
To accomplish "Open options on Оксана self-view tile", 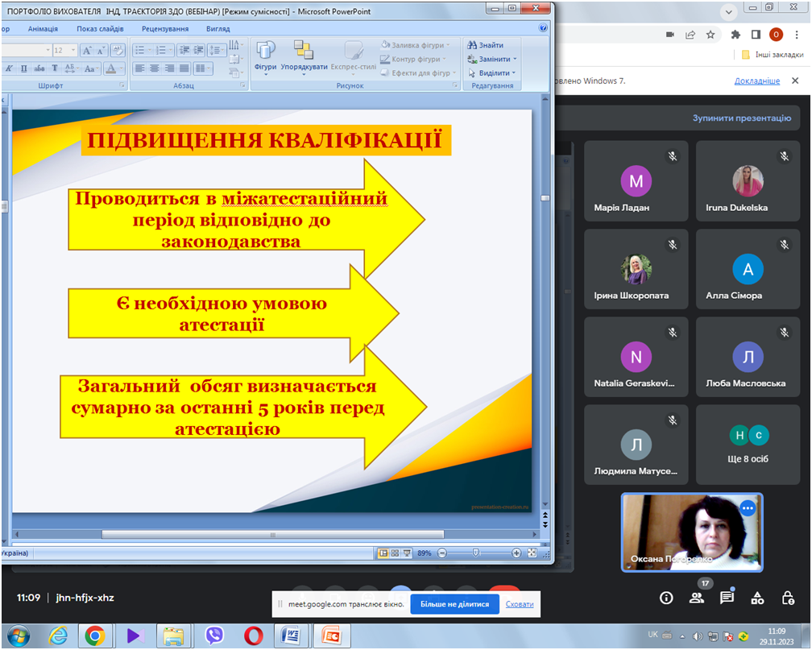I will tap(748, 508).
